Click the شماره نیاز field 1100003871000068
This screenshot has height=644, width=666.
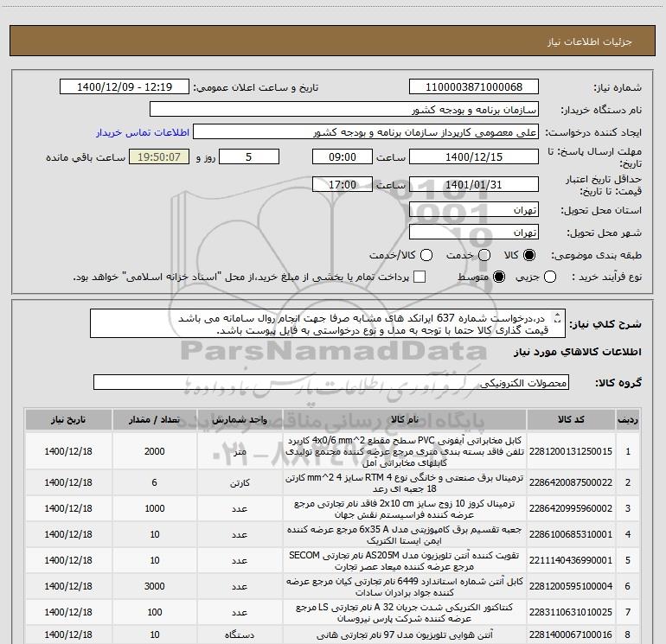(x=474, y=87)
